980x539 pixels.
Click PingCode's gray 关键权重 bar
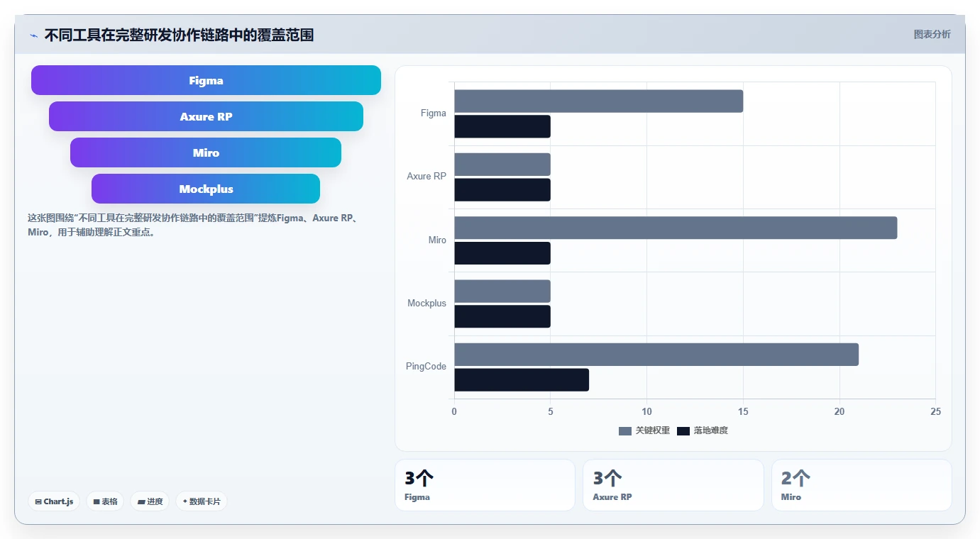[656, 355]
